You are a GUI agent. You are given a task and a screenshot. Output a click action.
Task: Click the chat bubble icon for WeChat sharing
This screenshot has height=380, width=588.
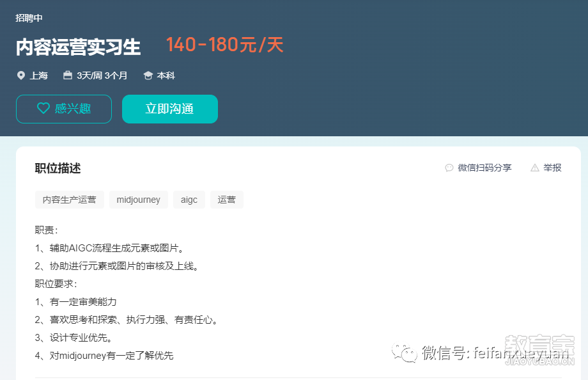449,168
